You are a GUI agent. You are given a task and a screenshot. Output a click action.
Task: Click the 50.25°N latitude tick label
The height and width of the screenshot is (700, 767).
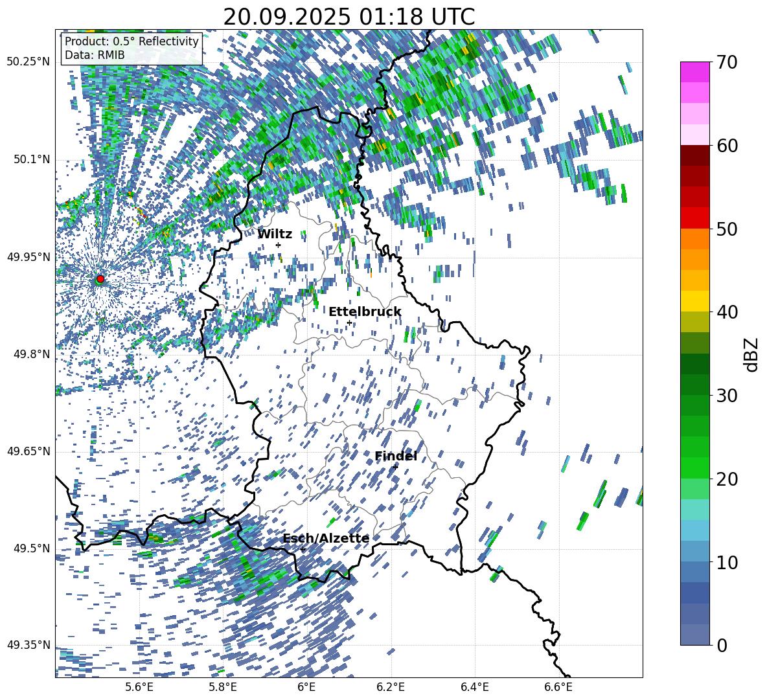pyautogui.click(x=29, y=62)
